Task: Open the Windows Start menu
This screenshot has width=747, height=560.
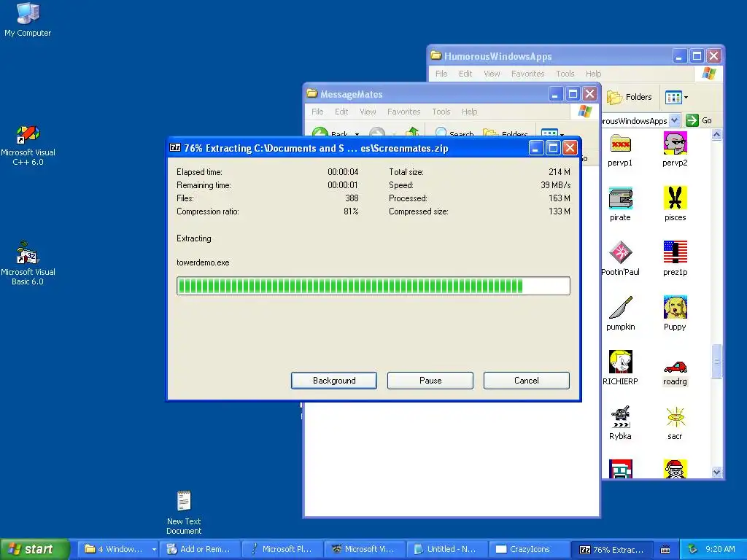Action: (x=34, y=549)
